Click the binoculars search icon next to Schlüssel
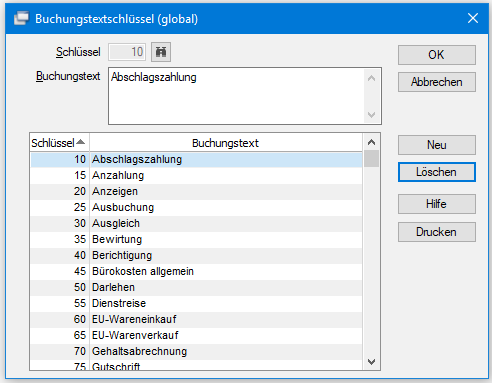Image resolution: width=492 pixels, height=383 pixels. click(161, 52)
